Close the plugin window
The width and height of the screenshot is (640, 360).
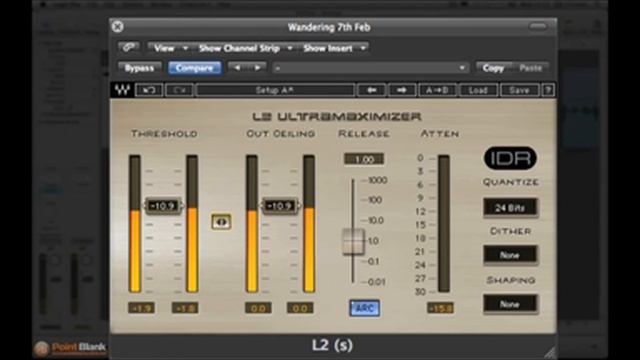[118, 27]
